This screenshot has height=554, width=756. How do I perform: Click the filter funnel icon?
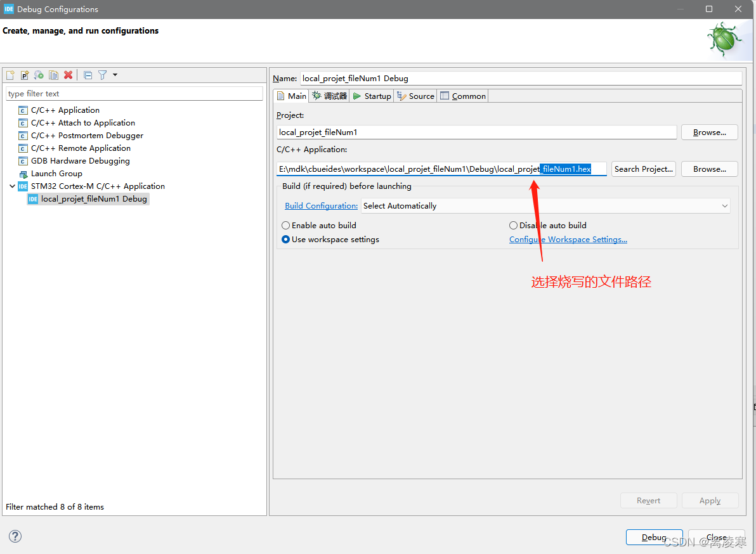click(x=102, y=75)
